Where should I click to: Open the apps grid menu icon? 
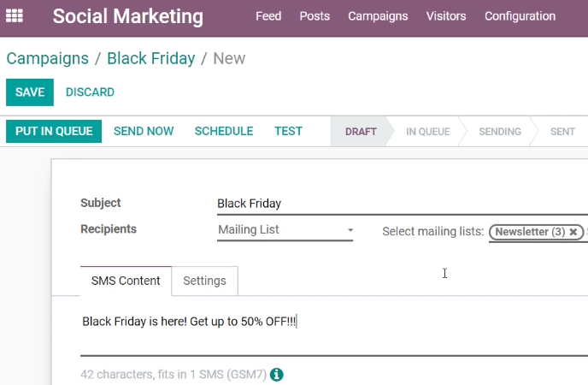click(x=15, y=15)
